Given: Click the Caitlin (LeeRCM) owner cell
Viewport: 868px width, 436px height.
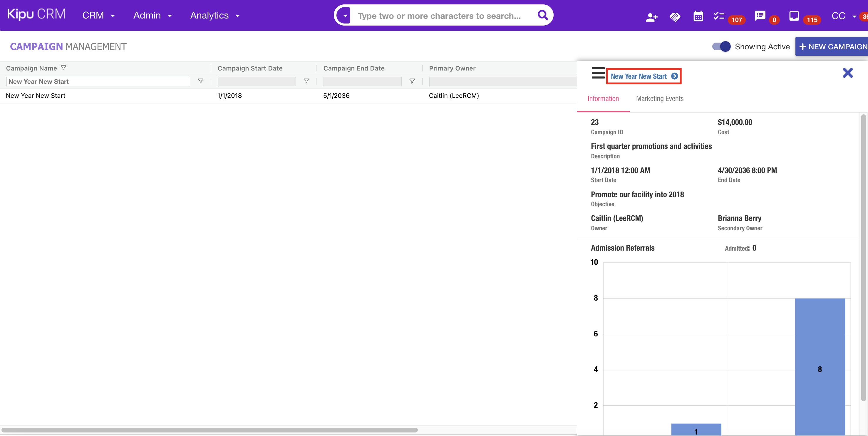Looking at the screenshot, I should tap(454, 96).
